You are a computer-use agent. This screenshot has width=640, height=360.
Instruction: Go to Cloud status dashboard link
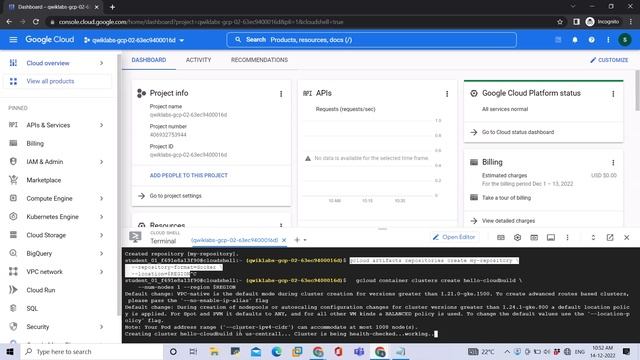pos(518,132)
